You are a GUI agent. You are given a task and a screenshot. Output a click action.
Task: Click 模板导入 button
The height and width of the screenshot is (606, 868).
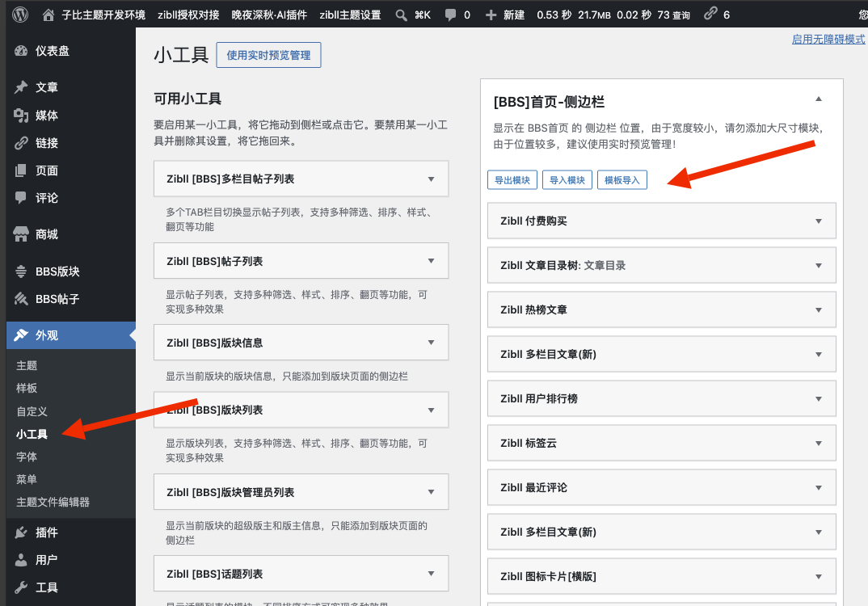pyautogui.click(x=622, y=180)
